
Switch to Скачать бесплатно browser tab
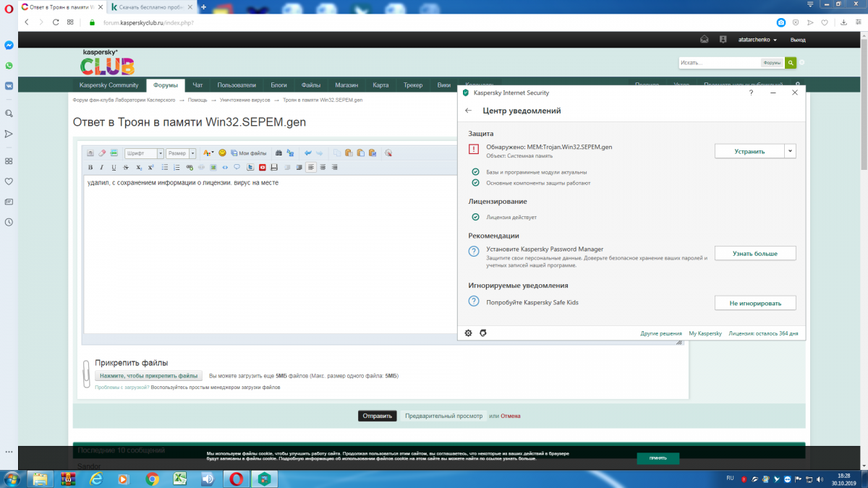pyautogui.click(x=152, y=7)
